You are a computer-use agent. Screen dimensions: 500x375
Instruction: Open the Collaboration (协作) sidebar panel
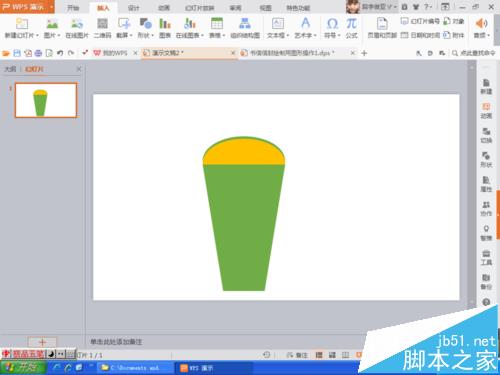pos(486,209)
